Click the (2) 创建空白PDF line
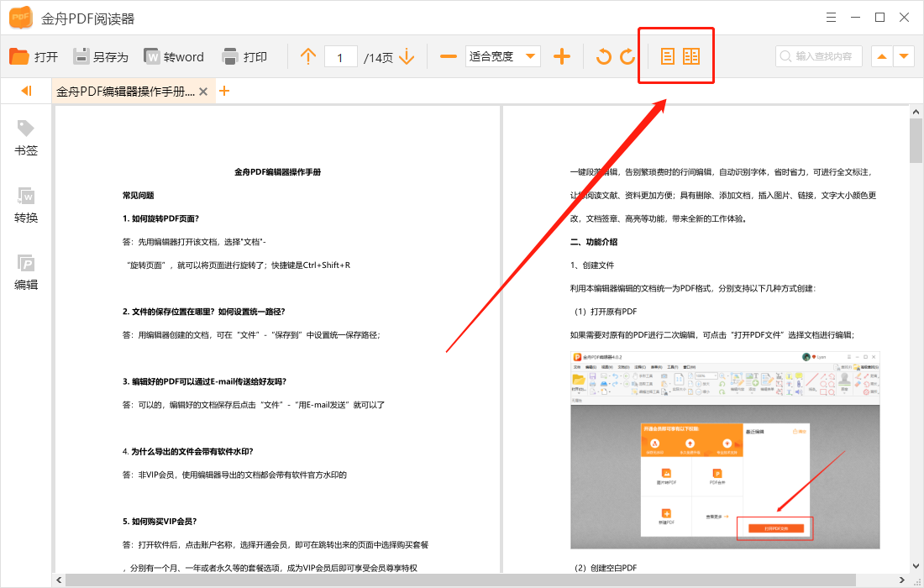The width and height of the screenshot is (924, 588). click(x=606, y=568)
